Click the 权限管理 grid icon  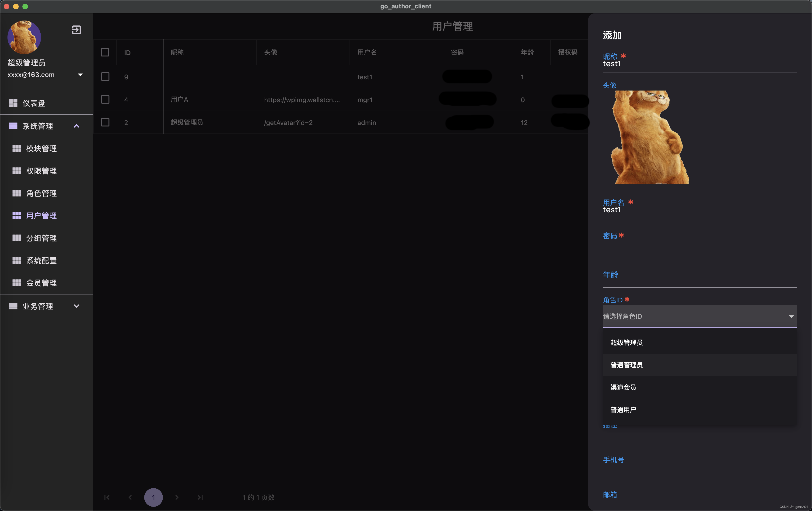click(x=17, y=171)
